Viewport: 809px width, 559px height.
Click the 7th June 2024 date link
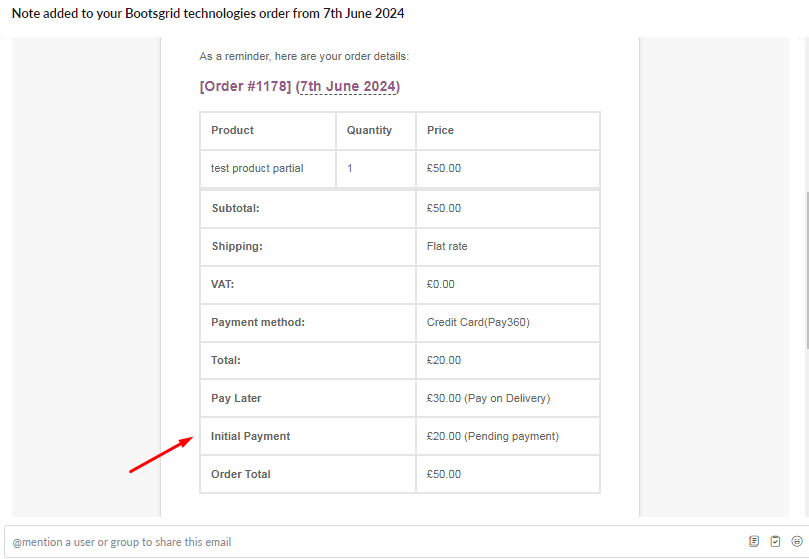348,86
